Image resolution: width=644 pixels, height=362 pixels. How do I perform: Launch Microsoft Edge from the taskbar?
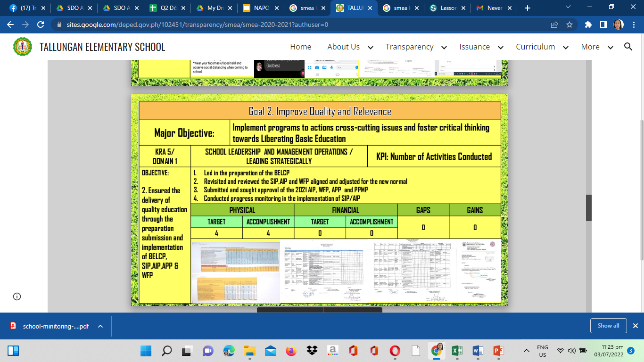(229, 351)
